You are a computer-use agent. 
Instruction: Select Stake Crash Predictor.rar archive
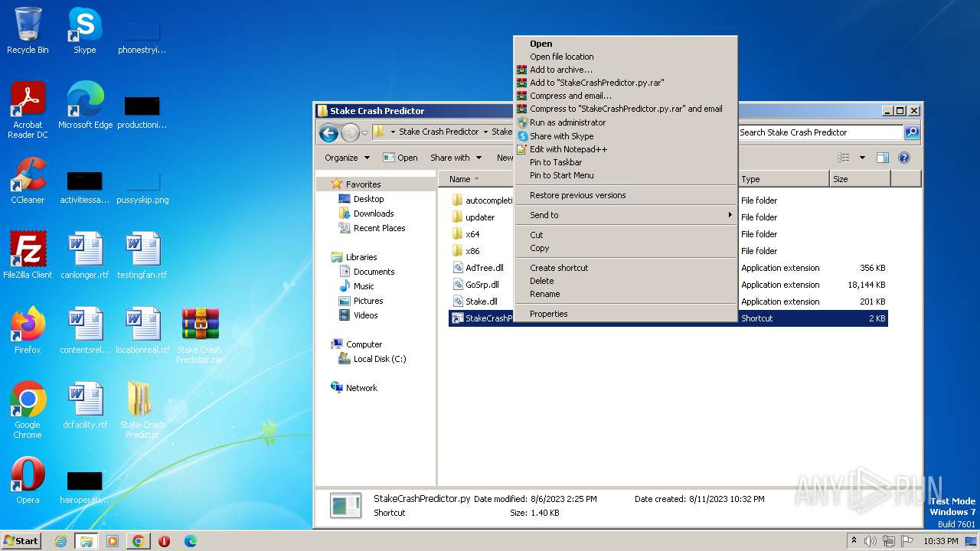[200, 335]
